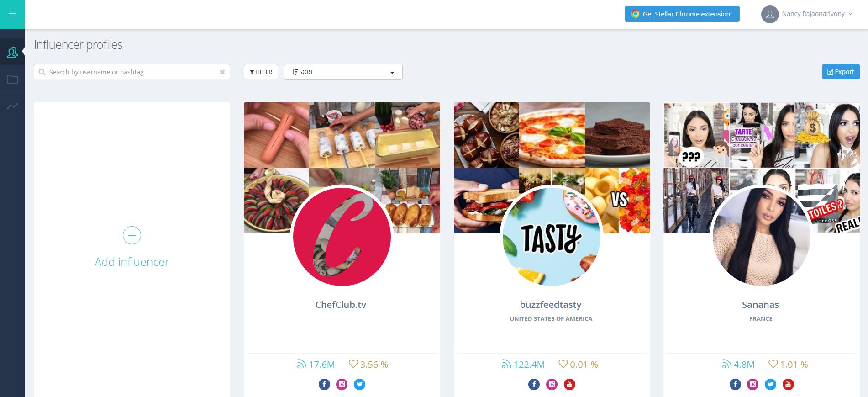Image resolution: width=868 pixels, height=397 pixels.
Task: Open buzzfeedtasty Instagram icon
Action: pos(552,385)
